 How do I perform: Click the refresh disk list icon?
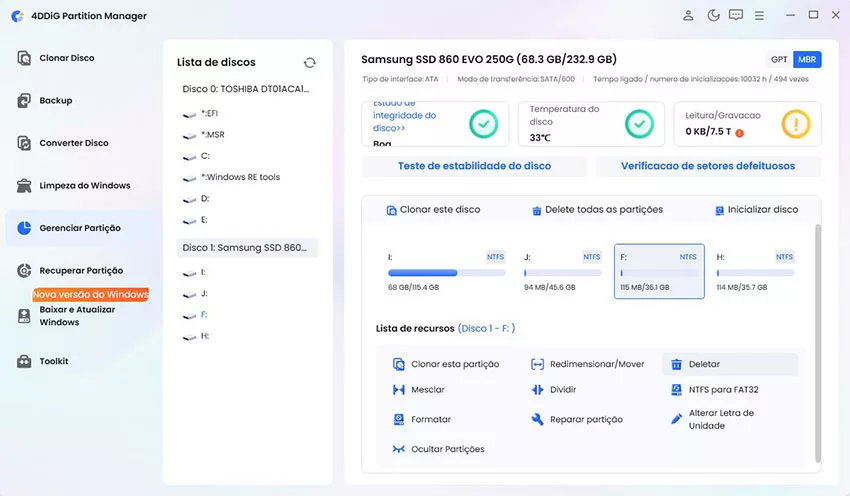point(310,63)
